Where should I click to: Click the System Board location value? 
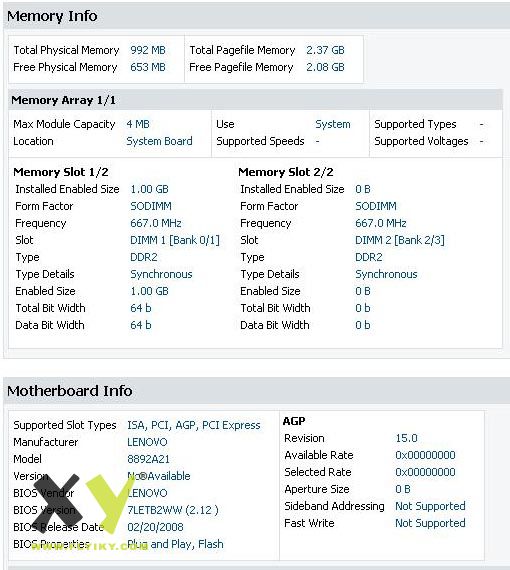159,141
